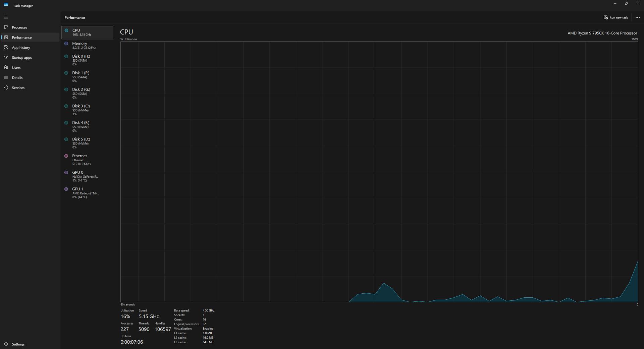Screen dimensions: 644x349
Task: Click the Startup apps icon
Action: point(6,57)
